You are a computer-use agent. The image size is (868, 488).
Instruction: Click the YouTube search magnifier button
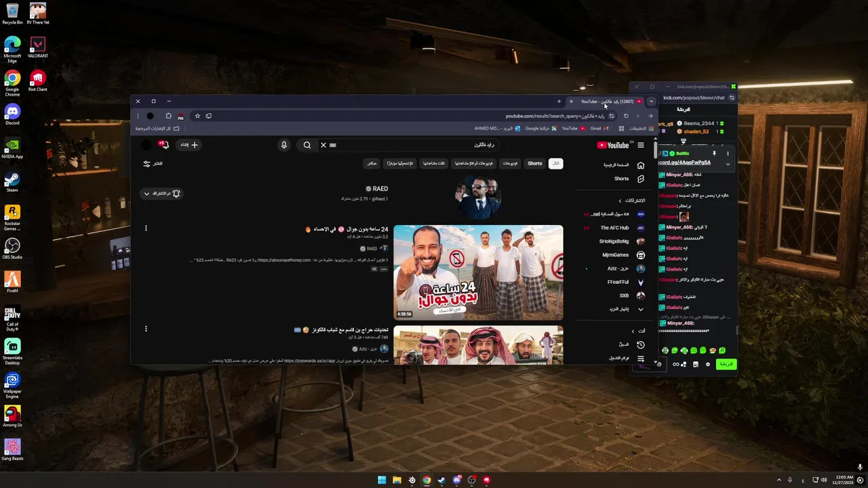[x=307, y=145]
